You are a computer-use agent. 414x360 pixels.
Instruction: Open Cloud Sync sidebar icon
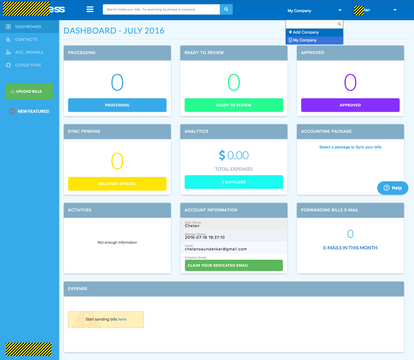point(8,65)
